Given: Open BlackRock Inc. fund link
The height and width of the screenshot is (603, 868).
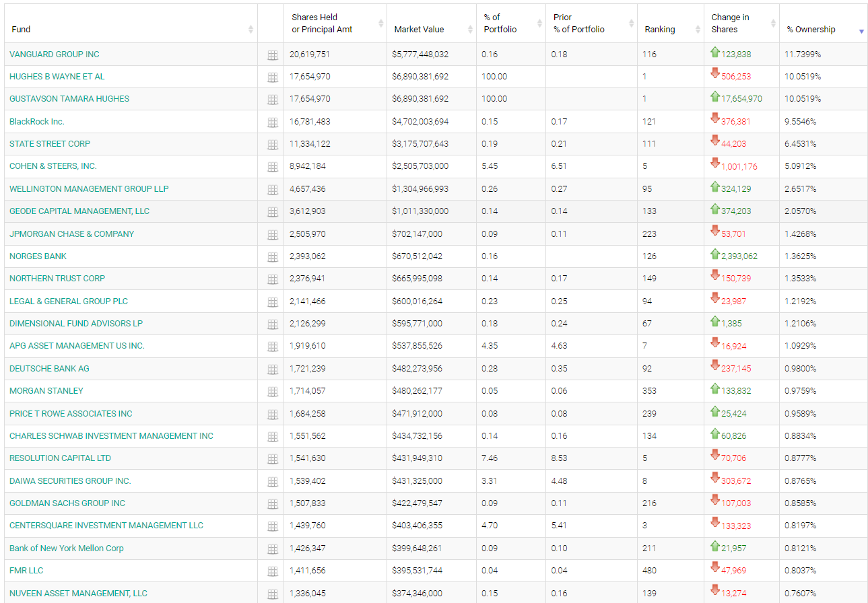Looking at the screenshot, I should [37, 122].
